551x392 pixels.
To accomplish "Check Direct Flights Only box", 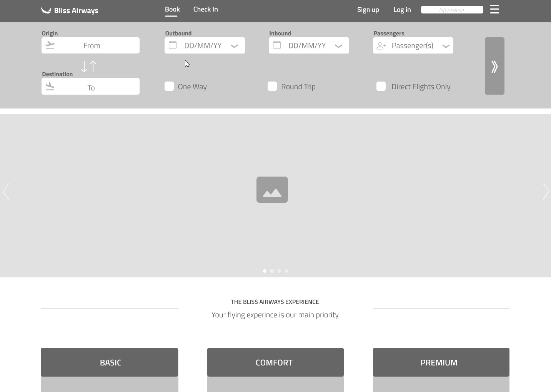I will (x=381, y=86).
